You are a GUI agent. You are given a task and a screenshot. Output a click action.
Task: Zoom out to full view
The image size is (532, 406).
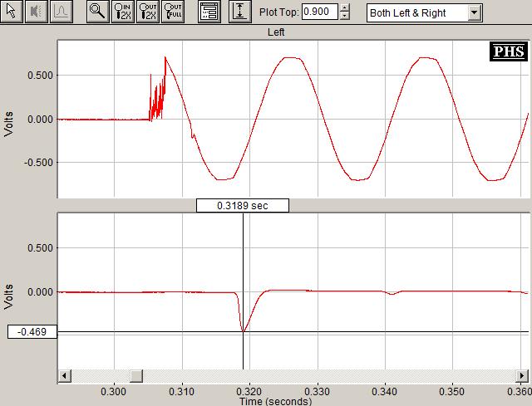[x=173, y=12]
